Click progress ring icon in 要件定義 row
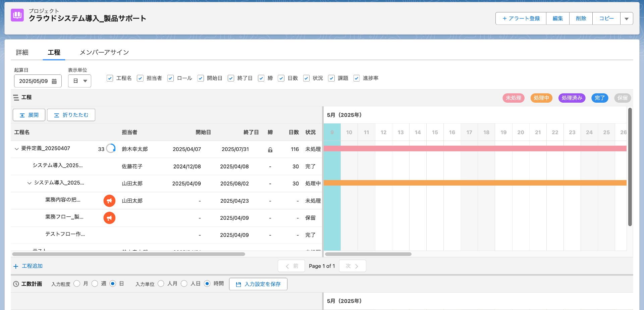This screenshot has width=644, height=310. pyautogui.click(x=111, y=148)
